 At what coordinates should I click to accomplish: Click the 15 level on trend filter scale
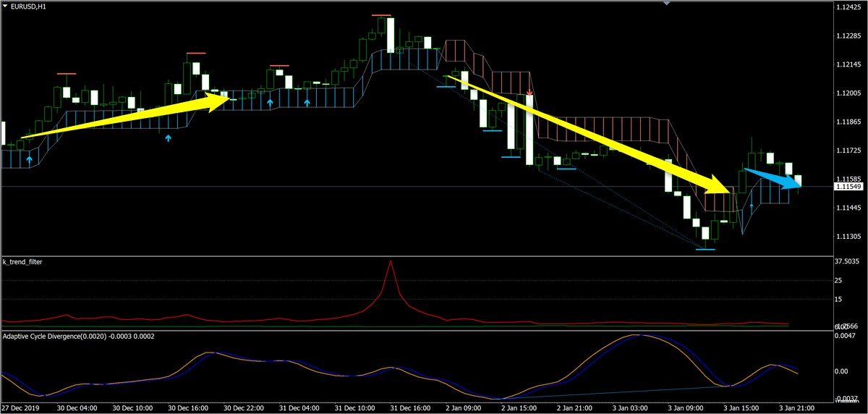point(838,299)
